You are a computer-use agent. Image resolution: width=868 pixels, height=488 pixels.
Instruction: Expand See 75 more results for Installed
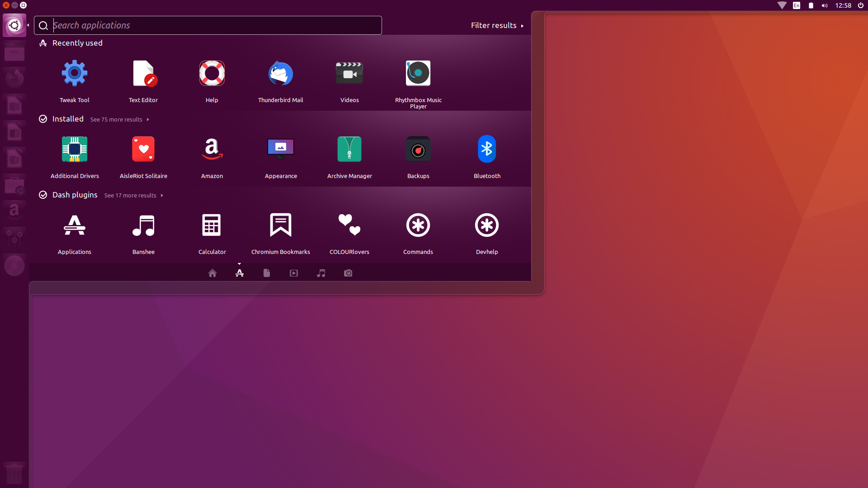click(x=120, y=120)
